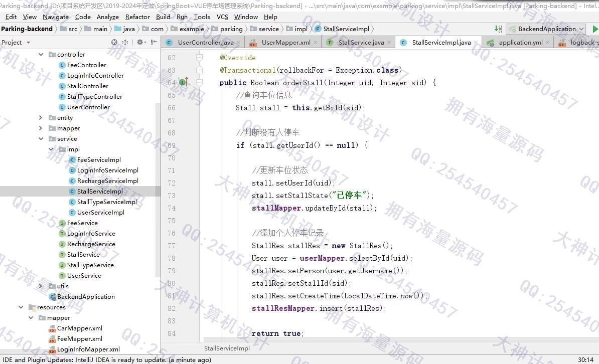Open the Help menu
The height and width of the screenshot is (364, 599).
tap(270, 17)
